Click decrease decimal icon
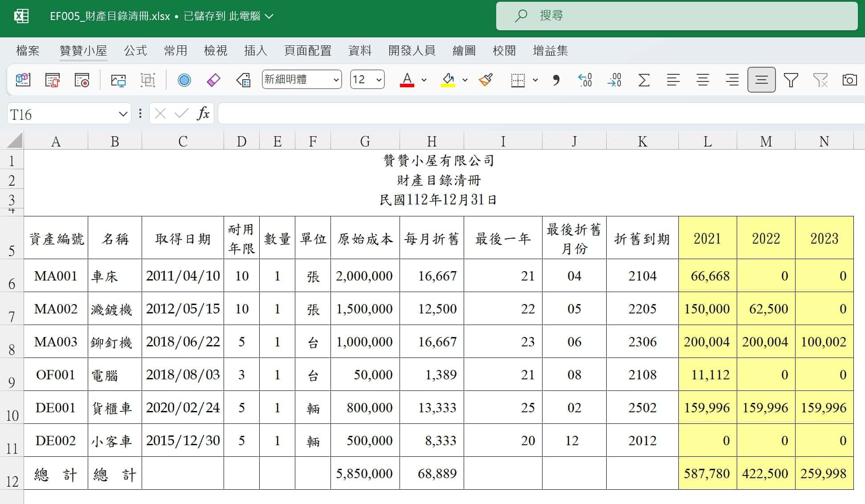 614,80
